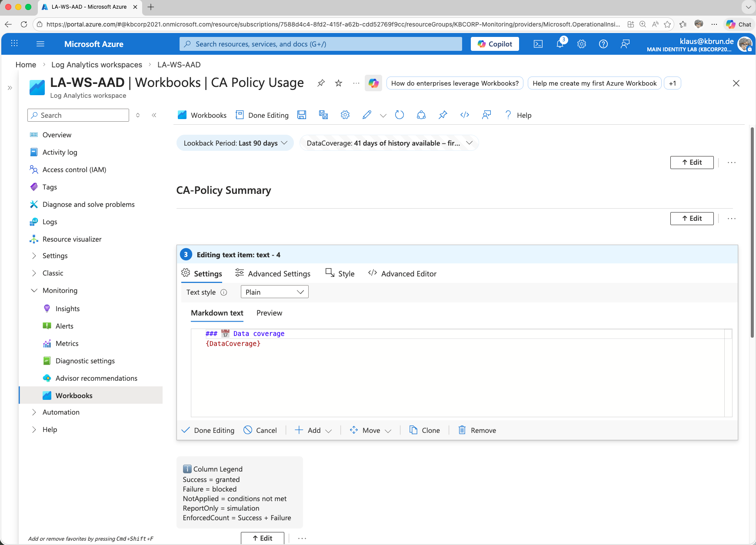This screenshot has width=756, height=545.
Task: Favorite this workbook with star icon
Action: coord(339,83)
